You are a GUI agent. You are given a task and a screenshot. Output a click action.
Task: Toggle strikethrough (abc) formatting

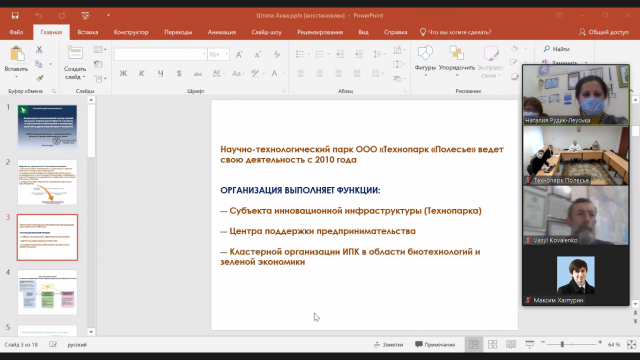pos(198,73)
